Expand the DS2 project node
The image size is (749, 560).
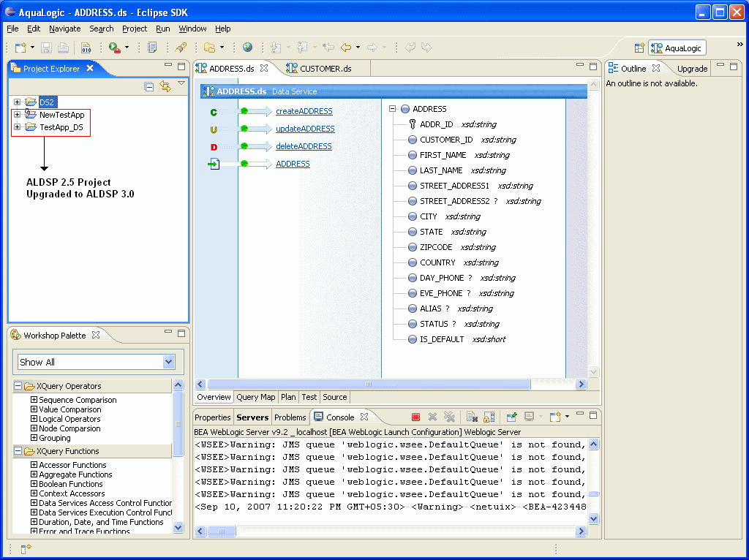tap(18, 102)
